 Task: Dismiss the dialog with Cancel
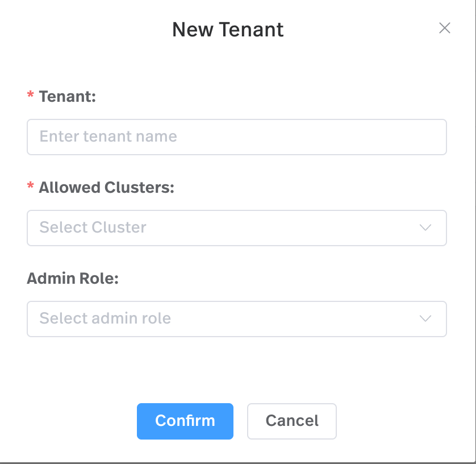[x=292, y=421]
